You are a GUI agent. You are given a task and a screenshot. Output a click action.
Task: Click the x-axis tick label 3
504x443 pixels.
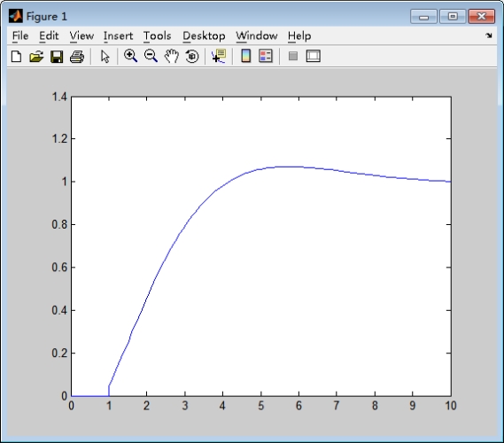tap(185, 406)
